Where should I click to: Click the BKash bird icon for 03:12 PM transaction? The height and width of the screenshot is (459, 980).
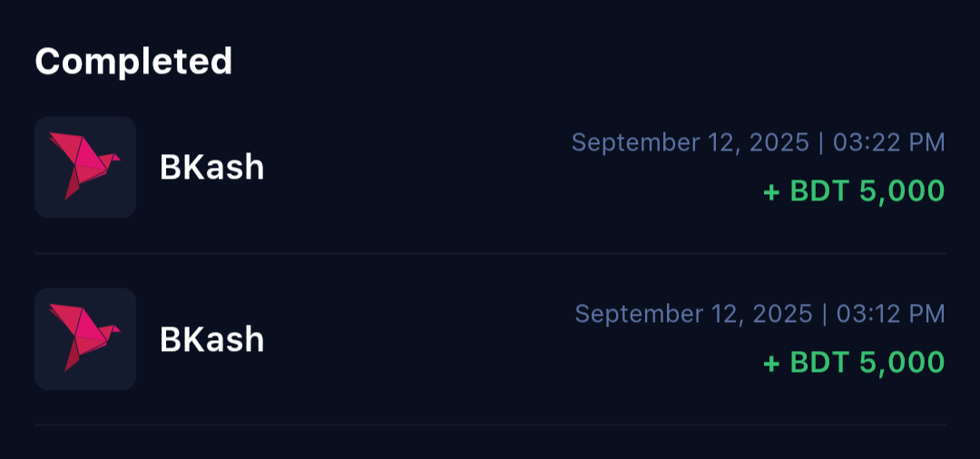click(x=84, y=338)
